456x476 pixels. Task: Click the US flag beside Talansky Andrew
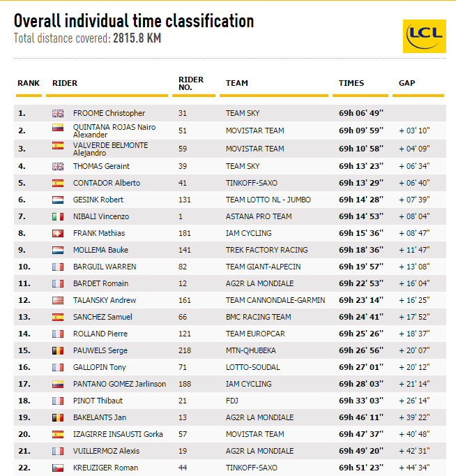58,300
